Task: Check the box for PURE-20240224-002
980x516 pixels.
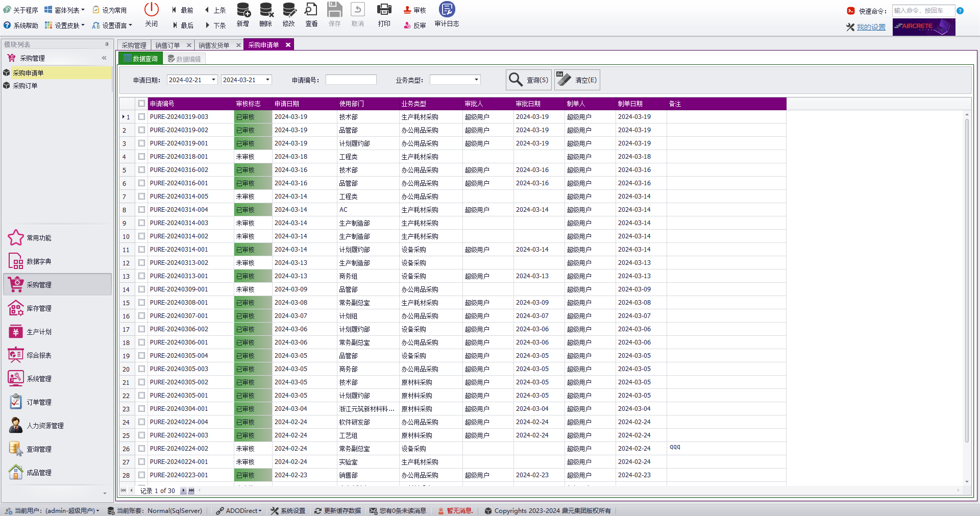Action: pyautogui.click(x=141, y=449)
